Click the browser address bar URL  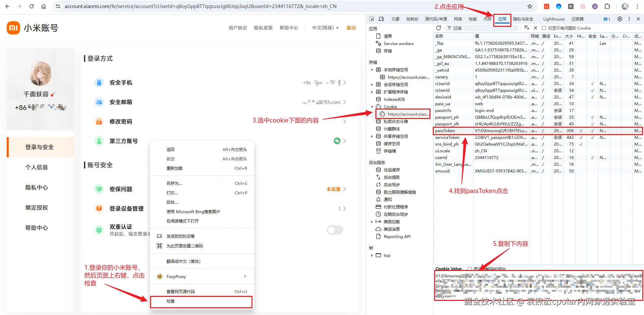[x=200, y=6]
